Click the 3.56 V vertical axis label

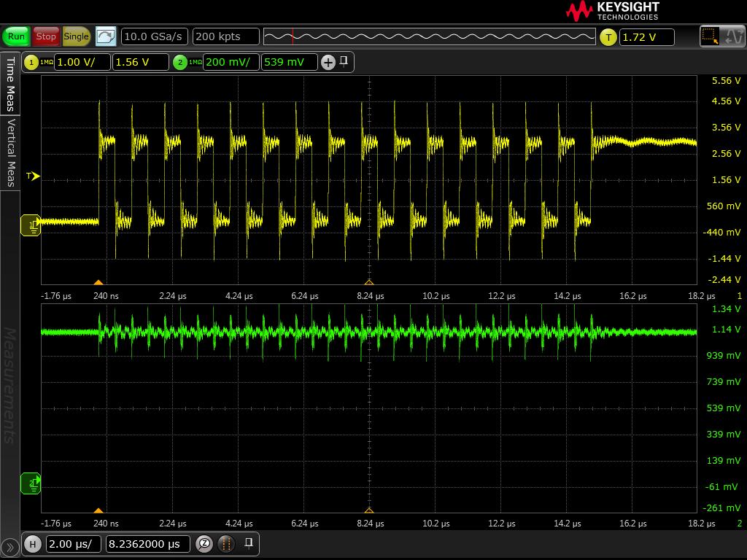(726, 127)
